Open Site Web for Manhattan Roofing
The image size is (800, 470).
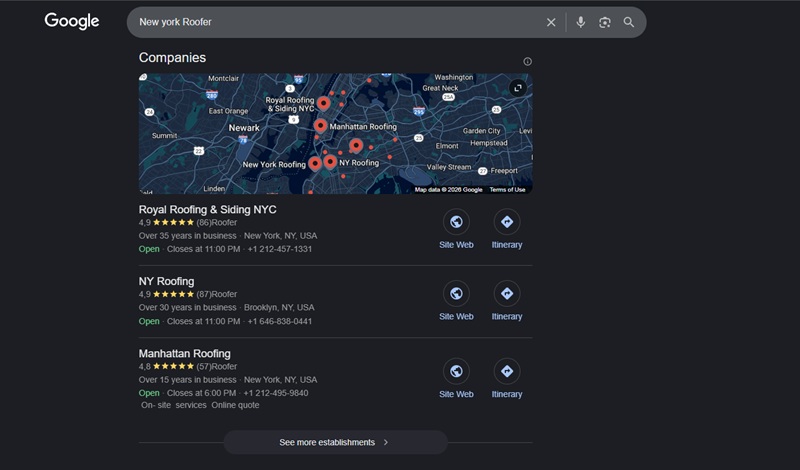click(x=456, y=379)
